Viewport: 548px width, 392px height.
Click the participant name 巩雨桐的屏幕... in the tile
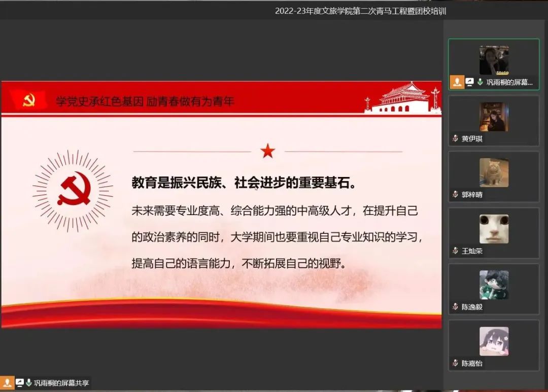pos(509,82)
